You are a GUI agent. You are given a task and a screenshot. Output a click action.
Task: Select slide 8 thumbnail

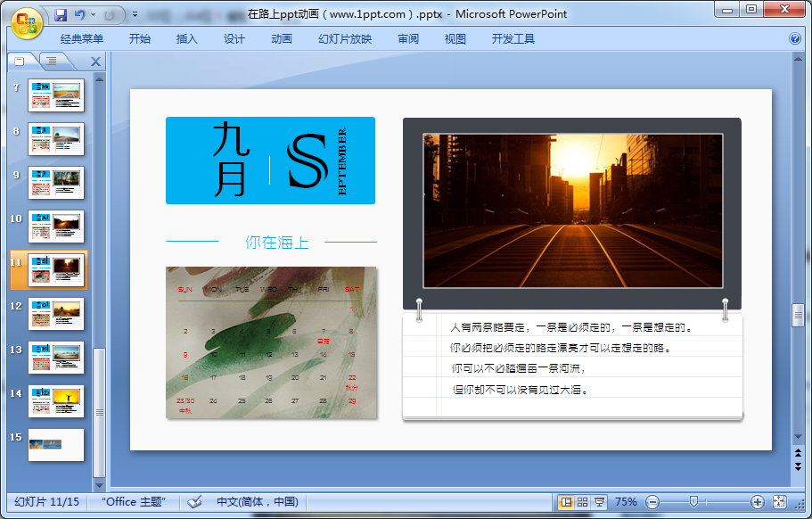tap(56, 139)
